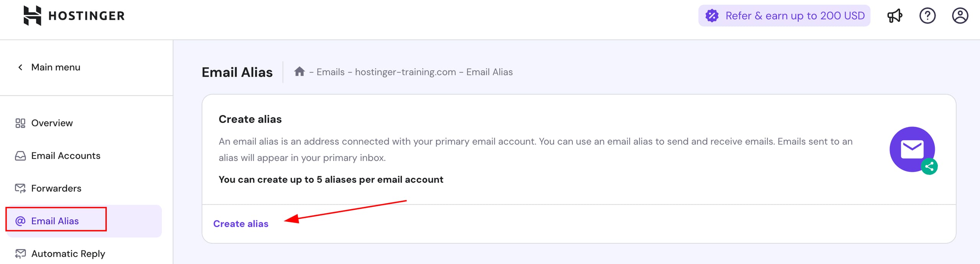Screen dimensions: 980x264
Task: Click the Forwarders envelope icon
Action: [x=20, y=189]
